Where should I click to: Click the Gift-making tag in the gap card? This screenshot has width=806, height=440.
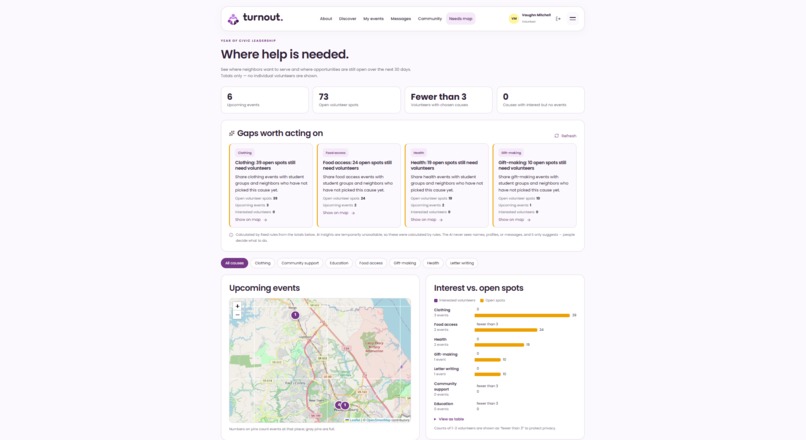(511, 153)
